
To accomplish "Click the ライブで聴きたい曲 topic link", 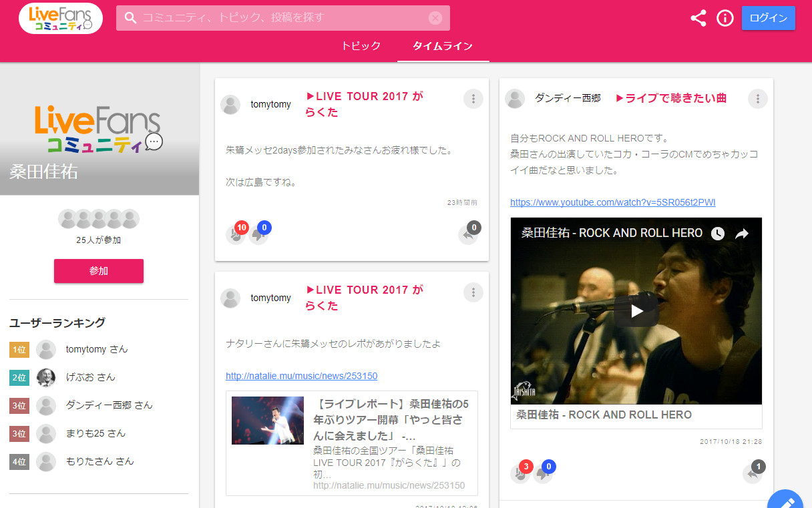I will [x=670, y=98].
